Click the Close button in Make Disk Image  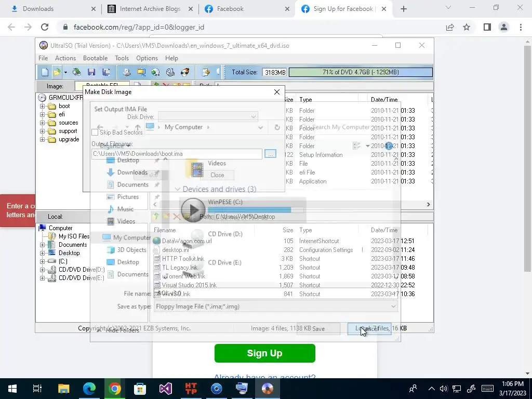tap(217, 175)
